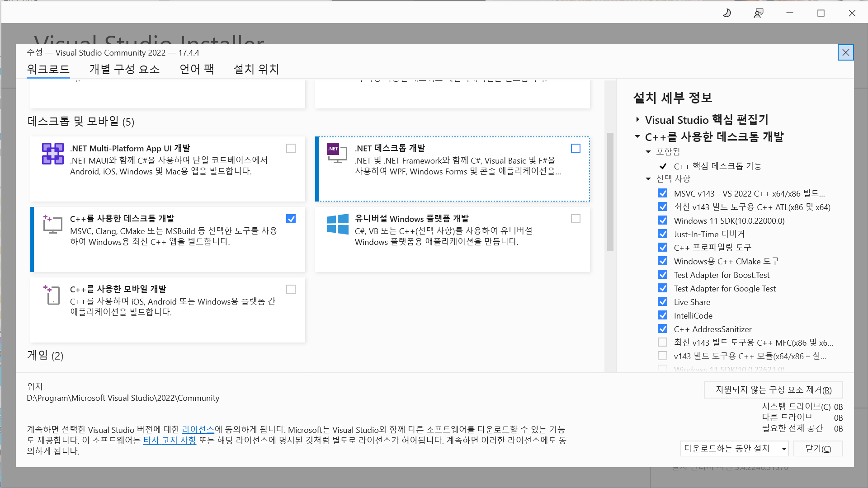Click the C++ desktop development workload icon
Viewport: 868px width, 488px height.
[52, 224]
